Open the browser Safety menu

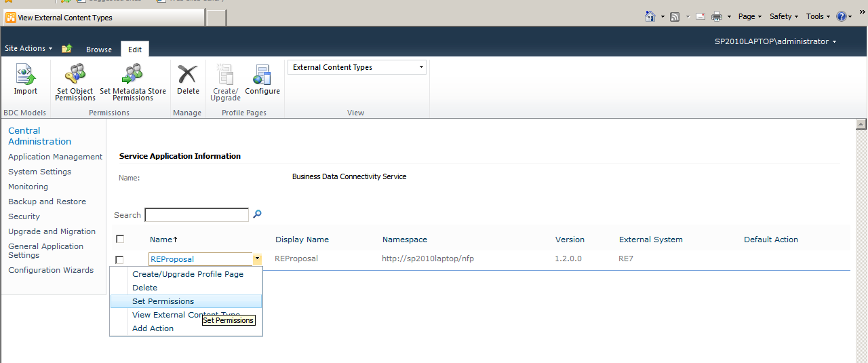coord(784,16)
